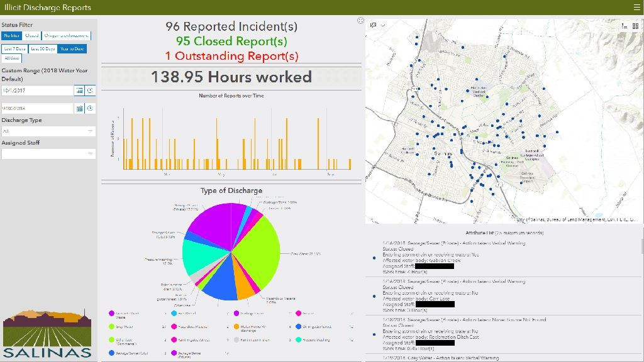Click the All time range button
Image resolution: width=644 pixels, height=362 pixels.
[12, 58]
